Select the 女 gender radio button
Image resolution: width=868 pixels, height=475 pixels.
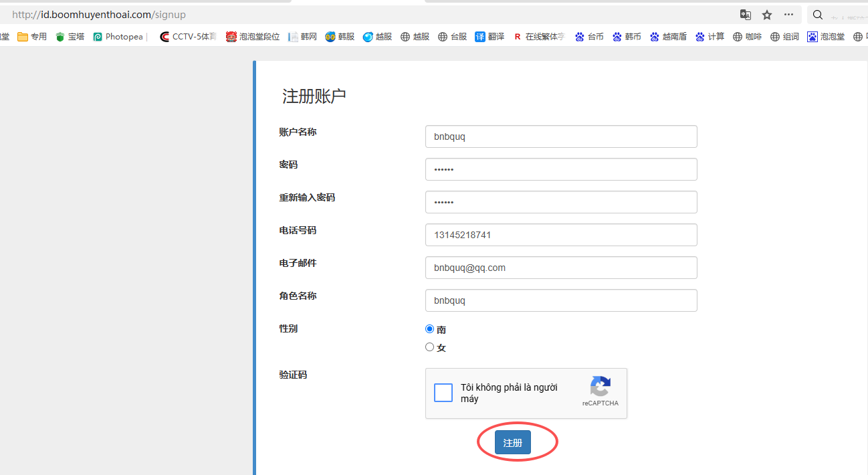[429, 347]
